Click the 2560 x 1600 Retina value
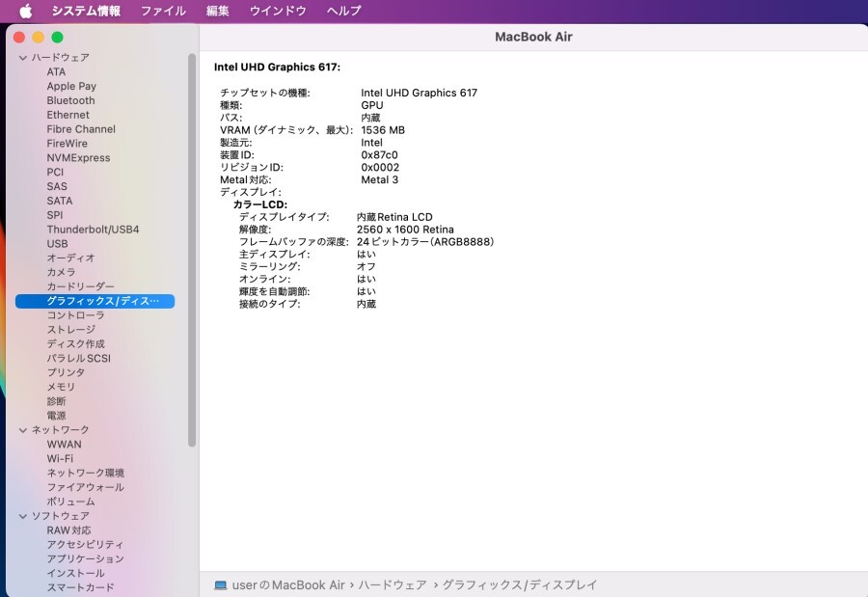This screenshot has height=597, width=868. 405,230
